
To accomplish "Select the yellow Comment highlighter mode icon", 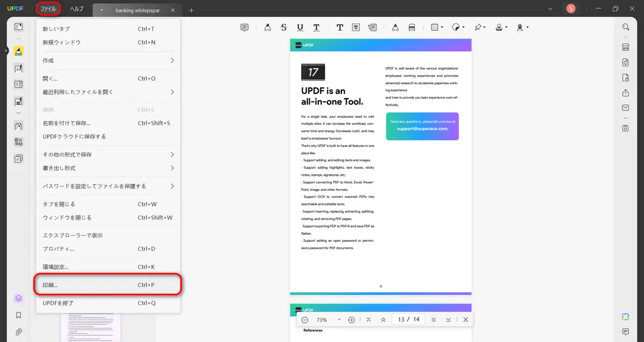I will click(x=18, y=51).
